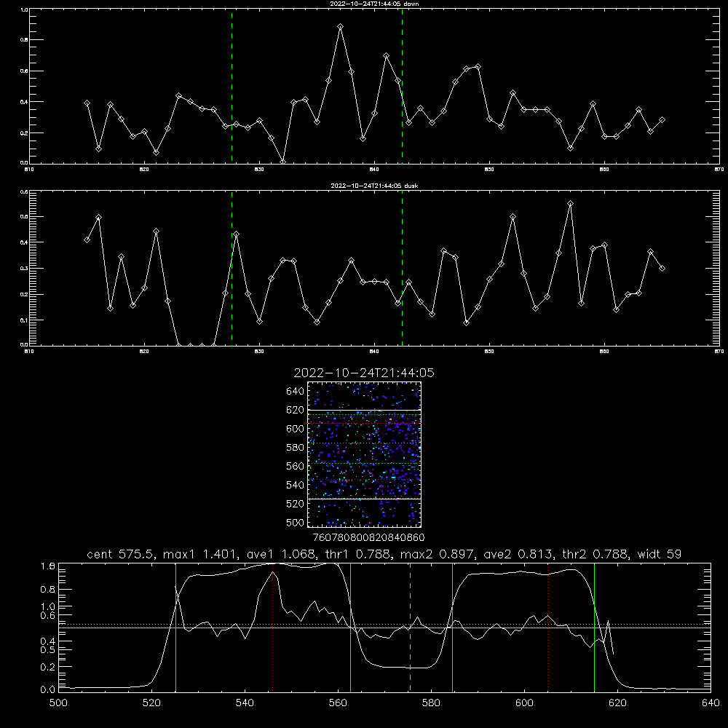Click the 'ave1 1.068' value
This screenshot has width=728, height=728.
[284, 554]
